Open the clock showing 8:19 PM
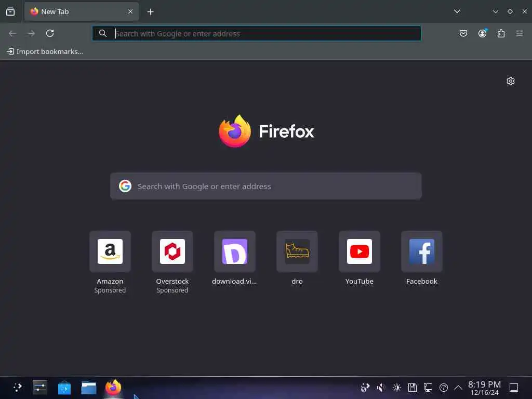This screenshot has height=399, width=532. pos(484,388)
